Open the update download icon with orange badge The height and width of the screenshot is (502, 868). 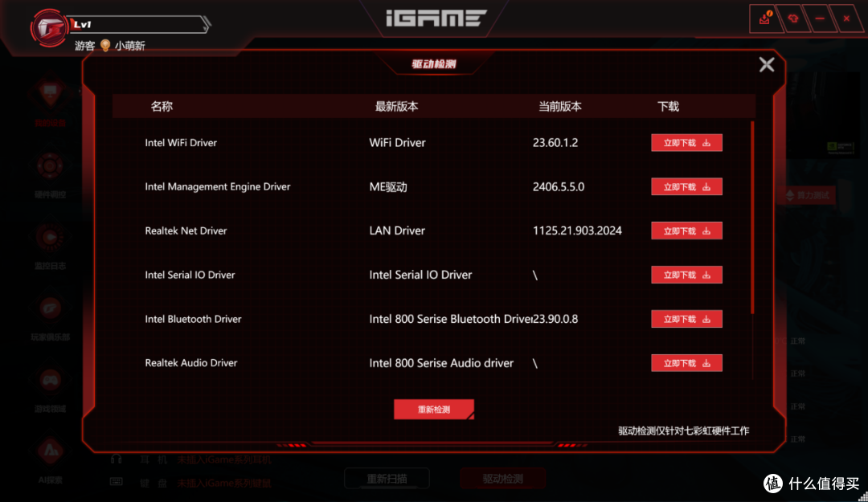tap(765, 18)
